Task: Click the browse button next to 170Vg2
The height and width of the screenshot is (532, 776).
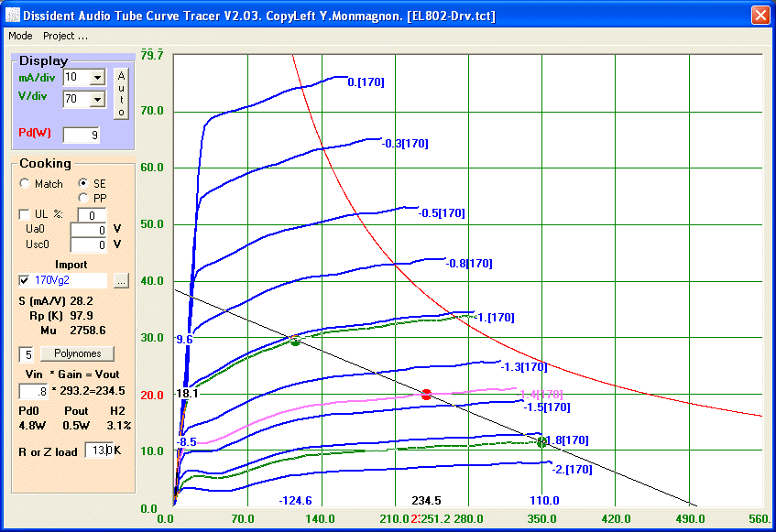Action: coord(121,280)
